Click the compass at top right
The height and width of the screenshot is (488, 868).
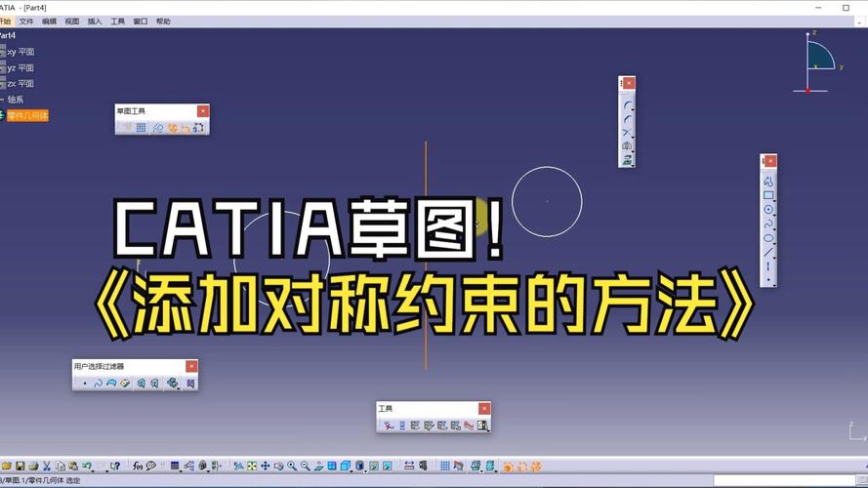(x=819, y=61)
